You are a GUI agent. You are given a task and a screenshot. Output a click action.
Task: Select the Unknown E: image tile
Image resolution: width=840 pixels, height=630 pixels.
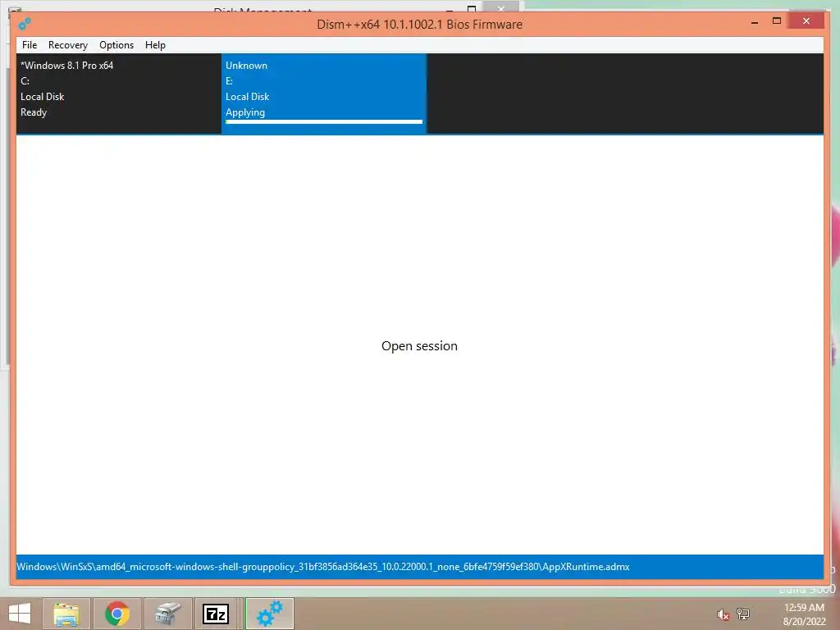(323, 94)
